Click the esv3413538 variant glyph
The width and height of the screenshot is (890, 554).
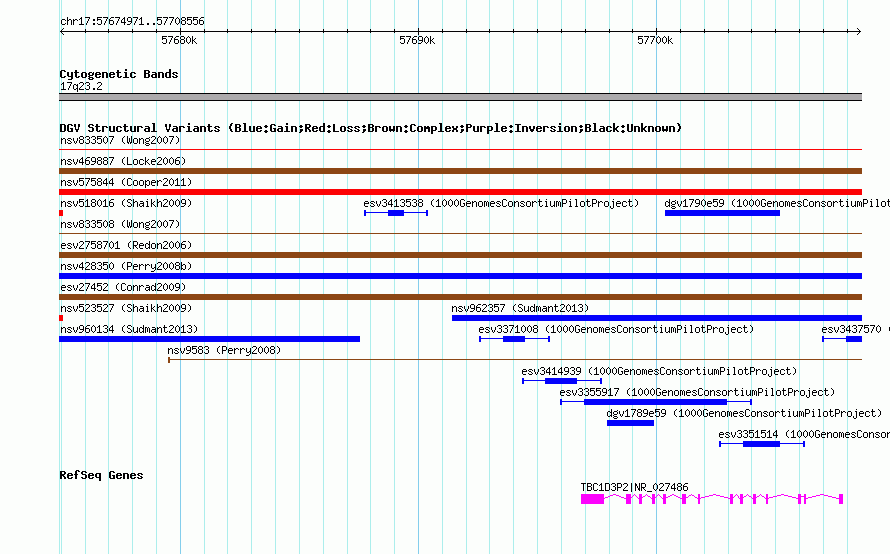click(396, 213)
